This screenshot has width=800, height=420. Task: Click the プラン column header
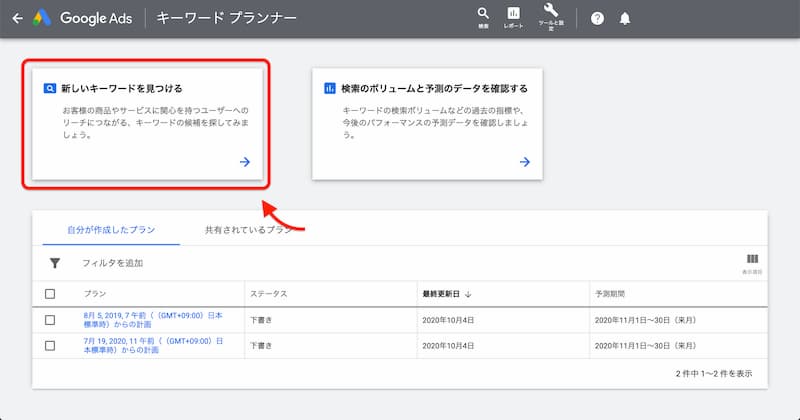(95, 294)
